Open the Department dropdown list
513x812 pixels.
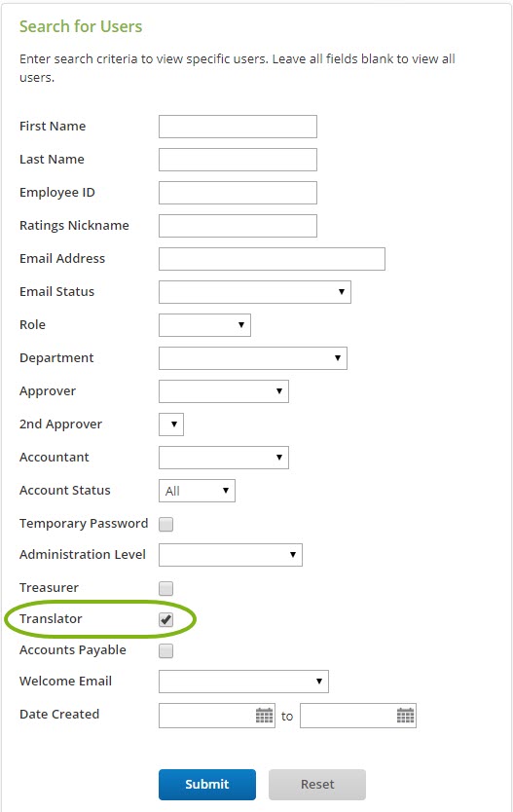(253, 358)
